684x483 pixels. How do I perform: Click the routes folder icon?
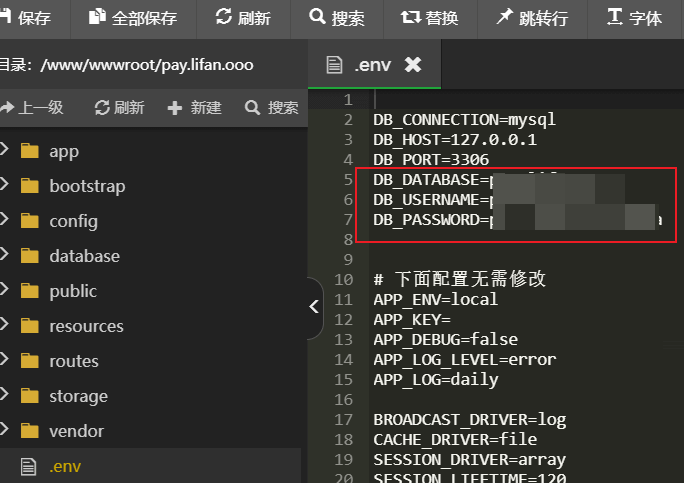coord(30,361)
